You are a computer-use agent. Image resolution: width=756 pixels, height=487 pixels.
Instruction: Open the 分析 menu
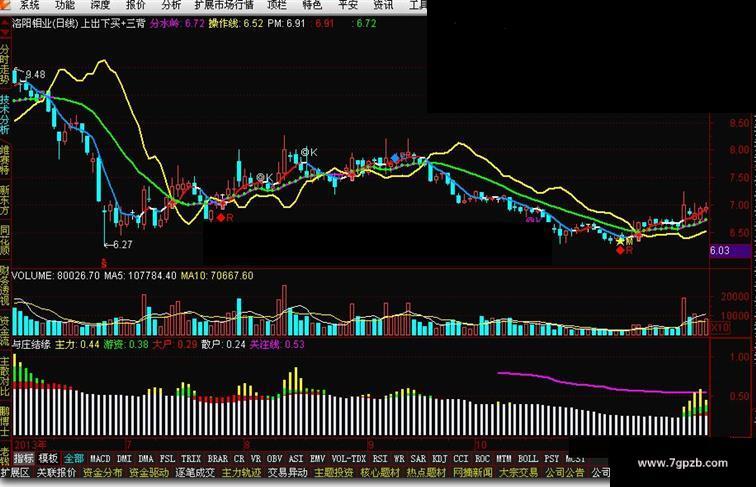pyautogui.click(x=171, y=5)
